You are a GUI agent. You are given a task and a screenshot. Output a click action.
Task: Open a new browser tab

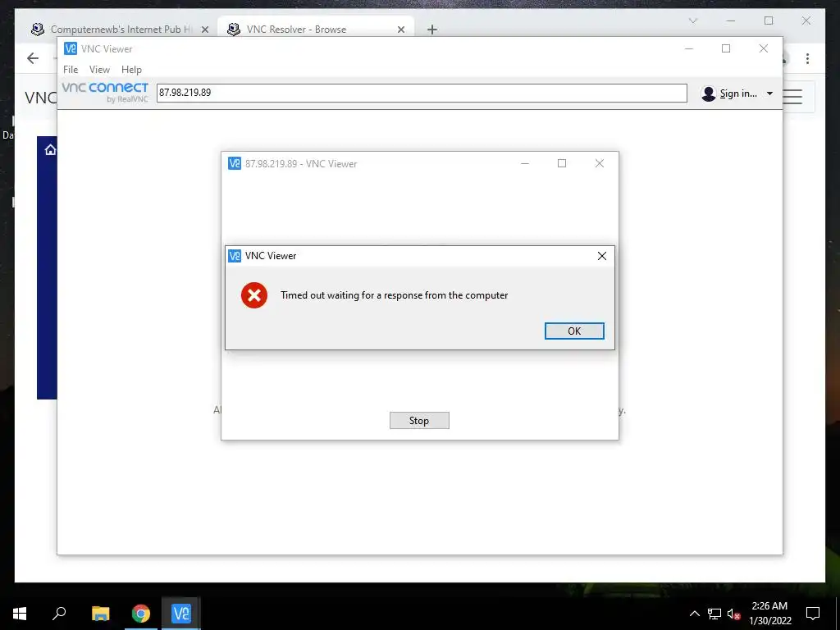(431, 30)
